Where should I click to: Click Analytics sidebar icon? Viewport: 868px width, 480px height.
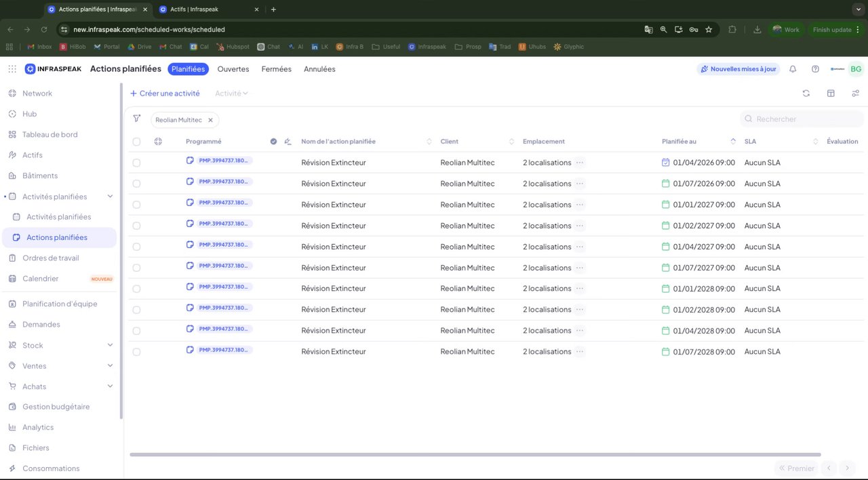tap(12, 427)
